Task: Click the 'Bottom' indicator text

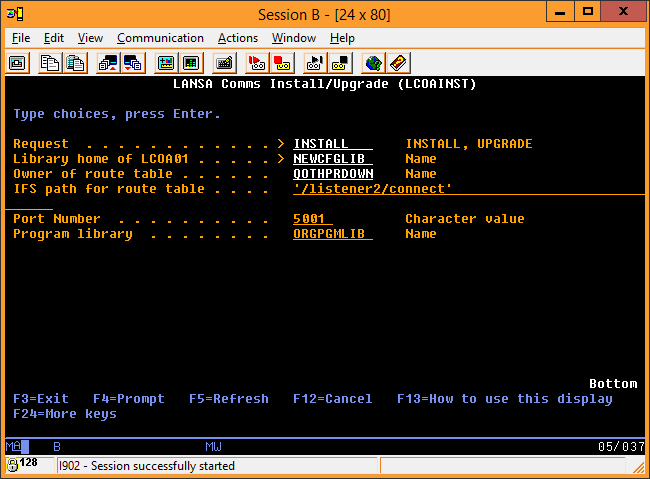Action: 613,384
